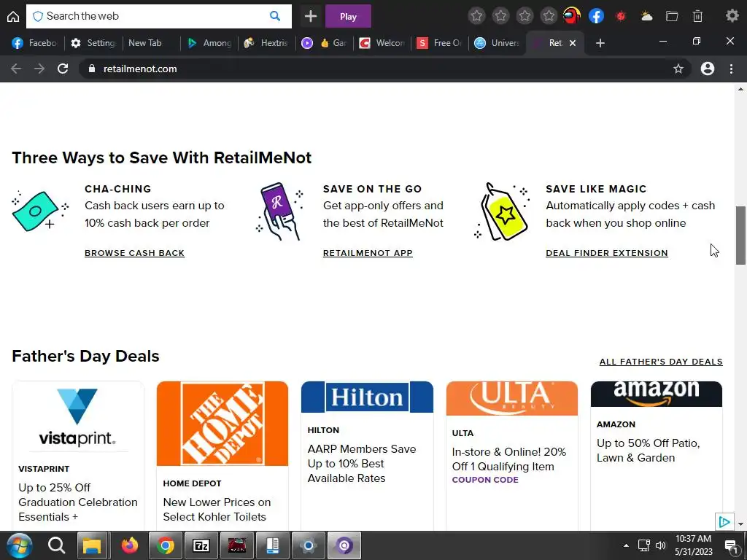Open the Ulta deal card logo

coord(512,398)
